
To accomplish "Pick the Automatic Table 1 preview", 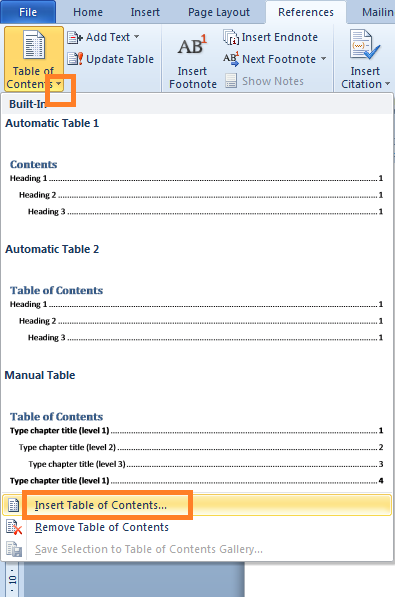I will click(197, 170).
